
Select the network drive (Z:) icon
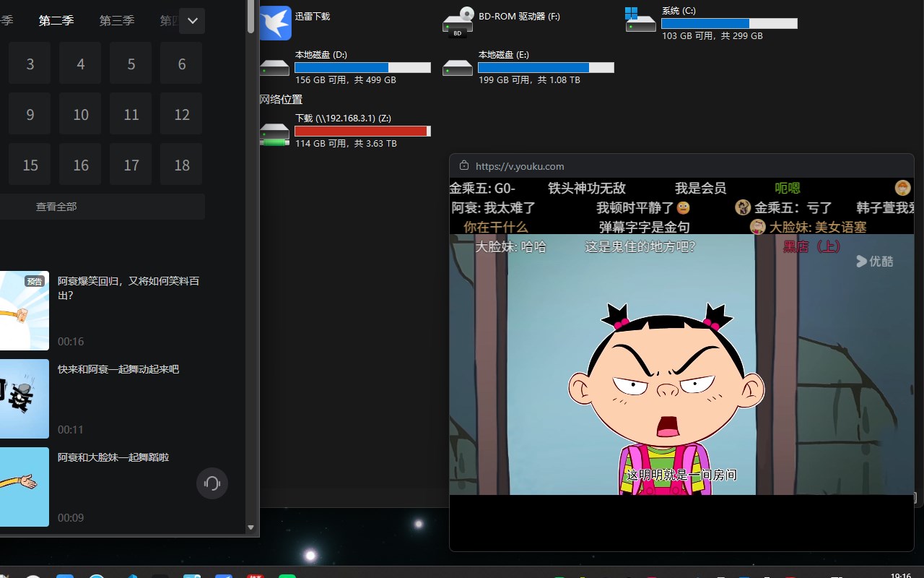[274, 134]
